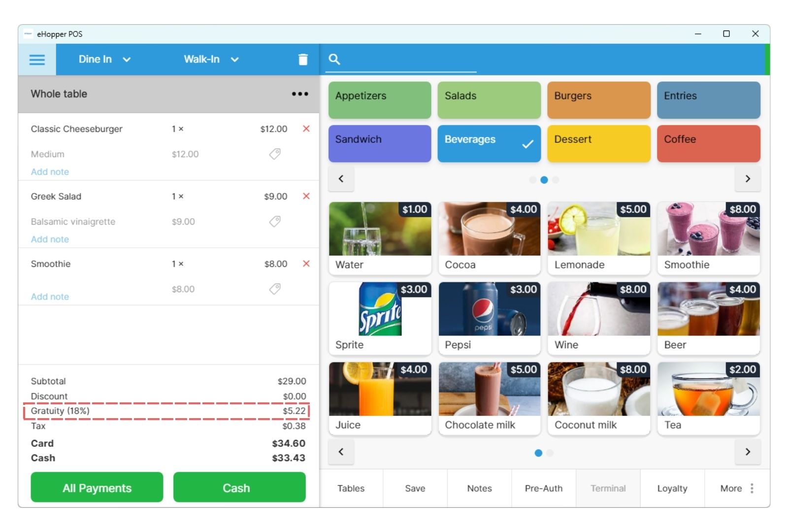Expand the Walk-In customer dropdown
Viewport: 788px width, 532px height.
211,60
